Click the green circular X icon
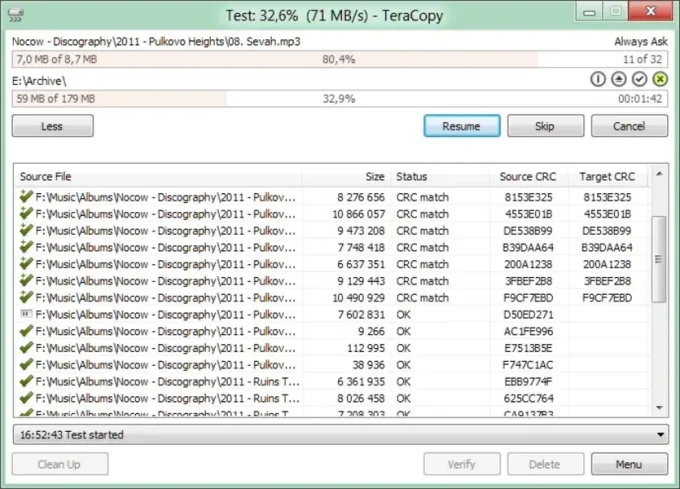Screen dimensions: 680x489 659,79
